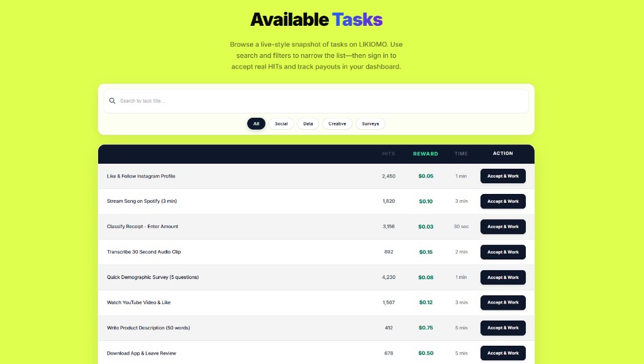Screen dimensions: 644x364
Task: Filter tasks by Social category
Action: [x=281, y=124]
